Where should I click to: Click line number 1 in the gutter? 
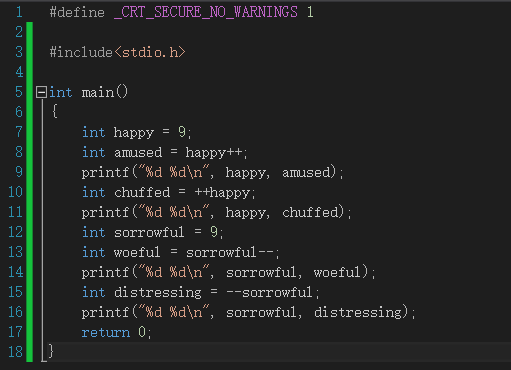(x=19, y=12)
